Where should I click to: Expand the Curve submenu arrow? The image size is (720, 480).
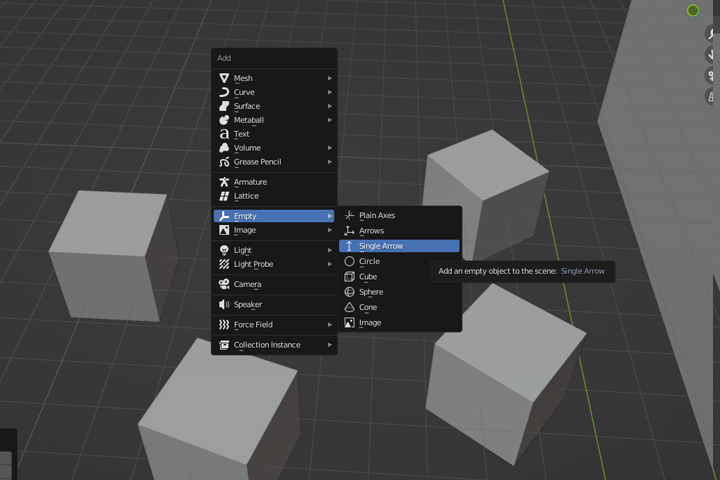coord(330,92)
